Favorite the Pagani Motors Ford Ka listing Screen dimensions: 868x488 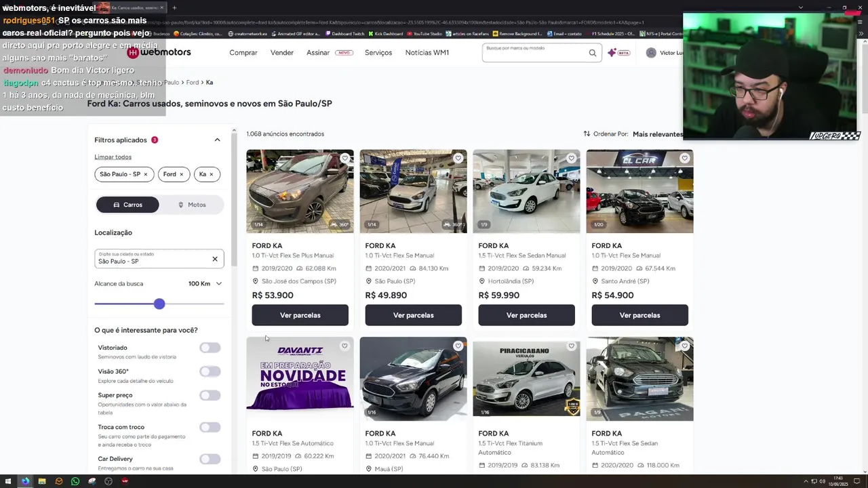(684, 346)
